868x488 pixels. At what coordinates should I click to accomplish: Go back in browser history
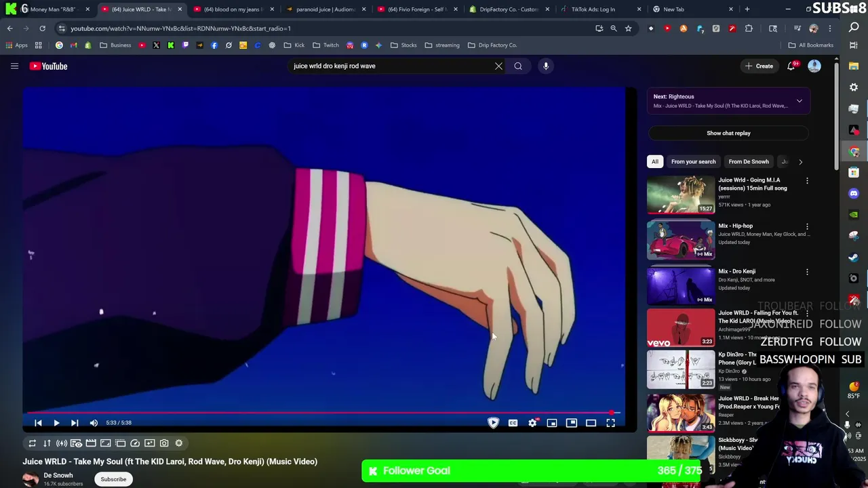point(9,28)
